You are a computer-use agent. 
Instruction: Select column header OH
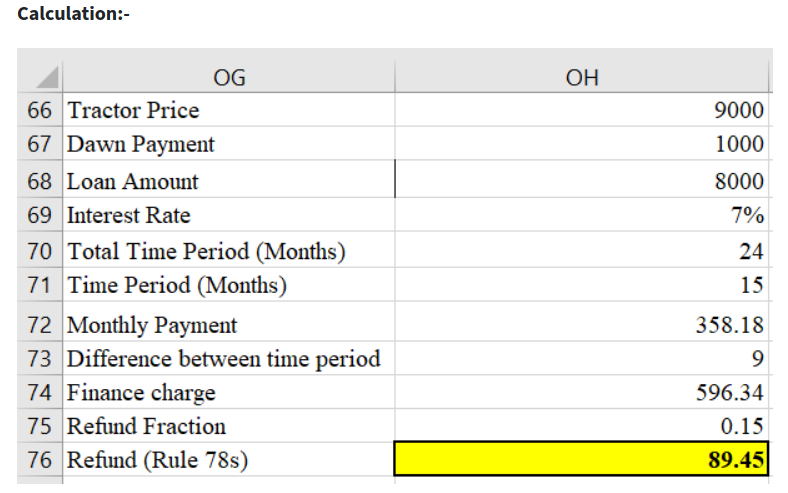tap(582, 78)
